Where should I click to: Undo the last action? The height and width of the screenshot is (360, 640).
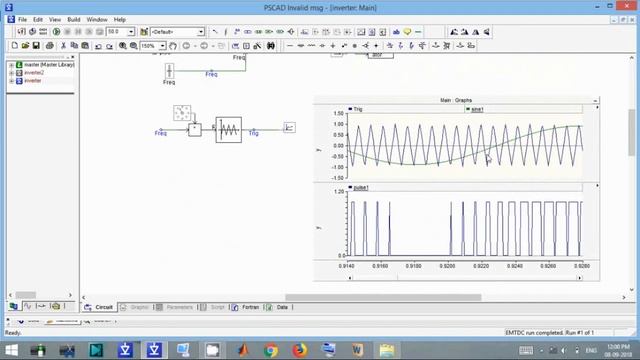[98, 46]
